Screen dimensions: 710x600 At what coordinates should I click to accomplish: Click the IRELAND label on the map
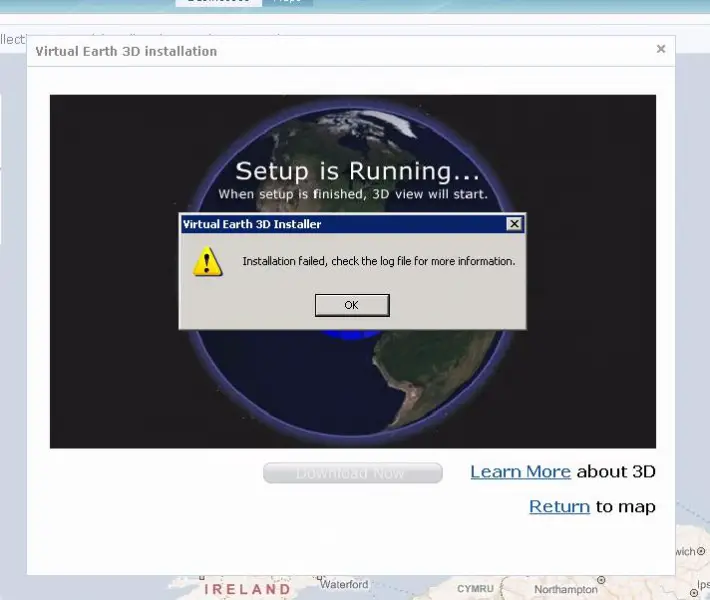click(248, 589)
